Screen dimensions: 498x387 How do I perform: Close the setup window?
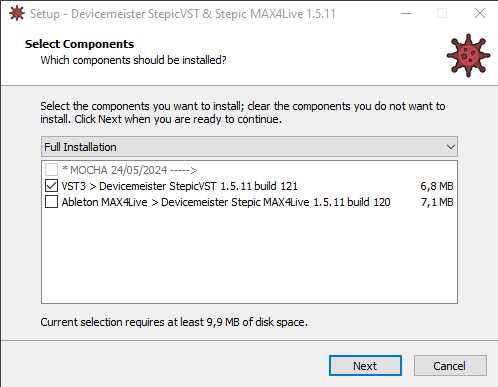pyautogui.click(x=480, y=14)
